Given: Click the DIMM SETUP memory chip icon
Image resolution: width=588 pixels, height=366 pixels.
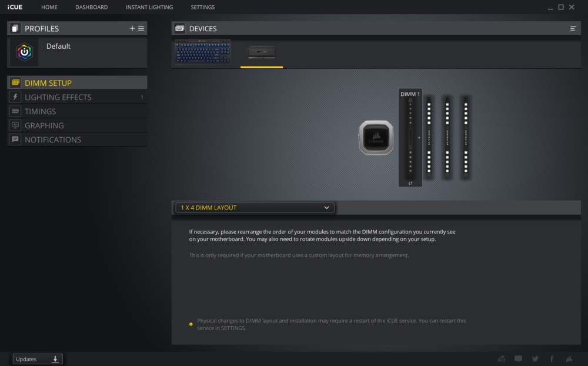Looking at the screenshot, I should (15, 82).
